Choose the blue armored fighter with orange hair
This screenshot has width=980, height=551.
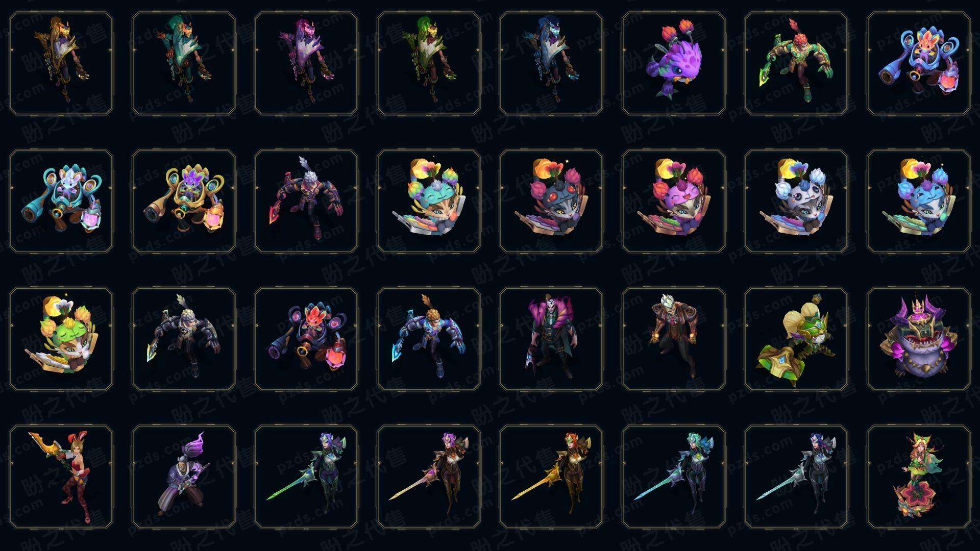pos(429,339)
